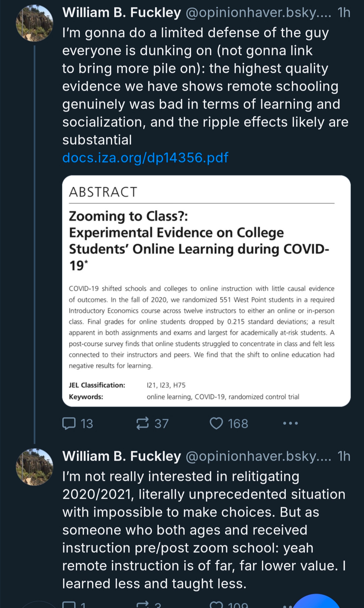
Task: Tap the @opinionhaver.bsky handle on second post
Action: [x=258, y=456]
